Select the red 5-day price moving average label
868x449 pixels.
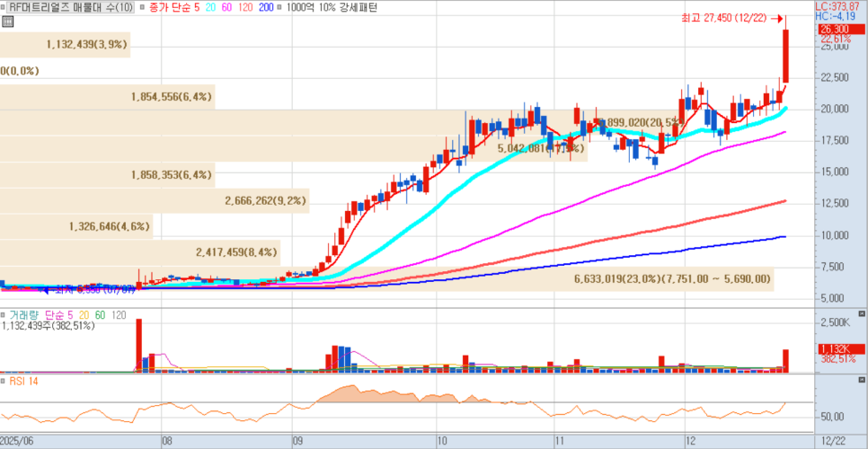coord(196,7)
